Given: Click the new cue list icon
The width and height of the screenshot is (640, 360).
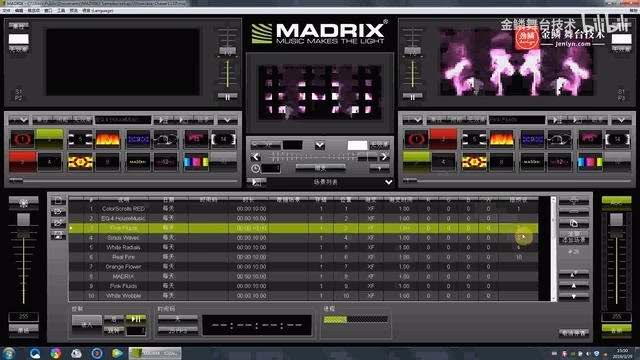Looking at the screenshot, I should point(58,200).
